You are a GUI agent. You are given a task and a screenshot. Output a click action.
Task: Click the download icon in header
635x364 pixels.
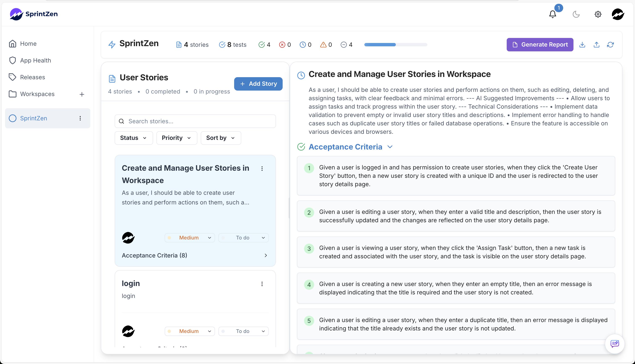point(582,44)
